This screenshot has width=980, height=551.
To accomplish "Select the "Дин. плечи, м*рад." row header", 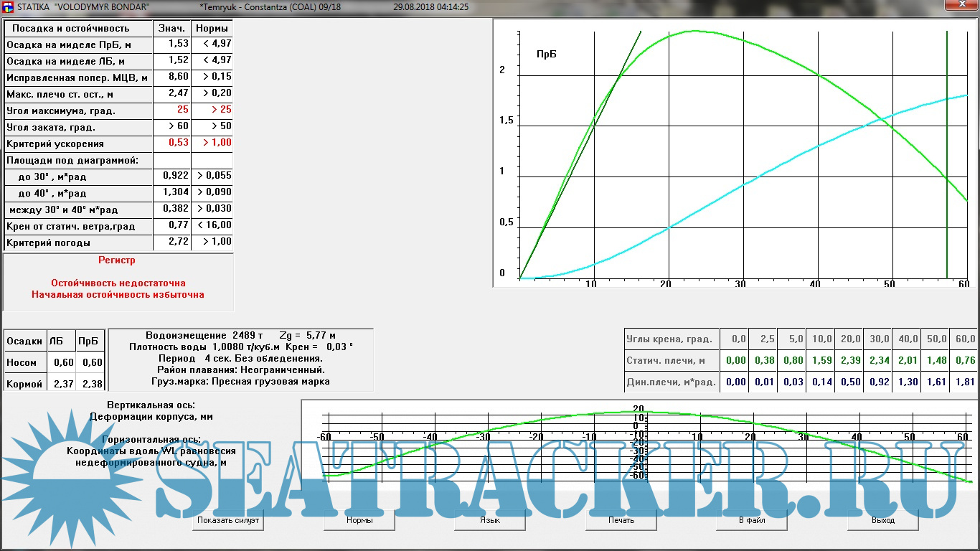I will [671, 382].
